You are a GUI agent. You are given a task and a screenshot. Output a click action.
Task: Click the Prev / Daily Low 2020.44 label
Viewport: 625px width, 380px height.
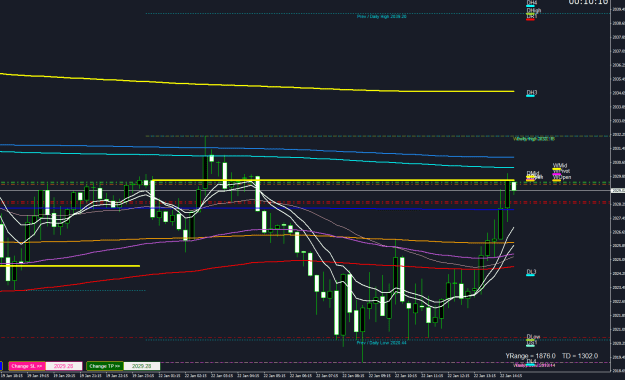point(381,343)
